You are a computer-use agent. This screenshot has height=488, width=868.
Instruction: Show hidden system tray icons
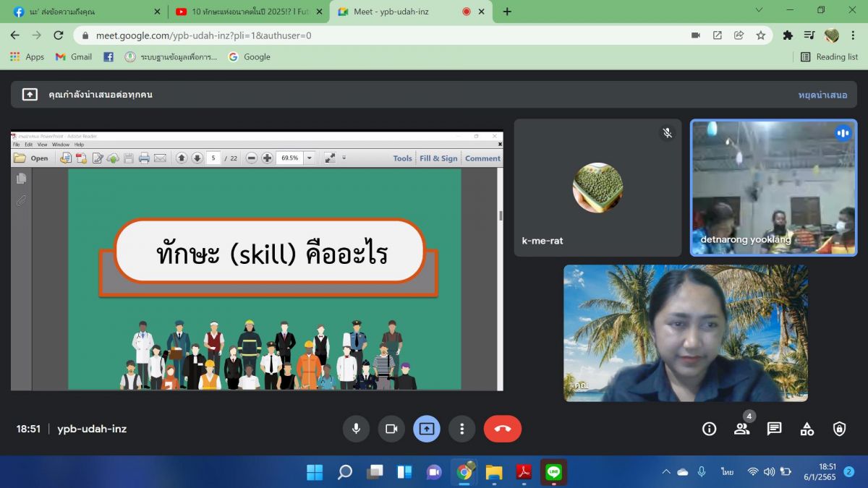pos(666,472)
